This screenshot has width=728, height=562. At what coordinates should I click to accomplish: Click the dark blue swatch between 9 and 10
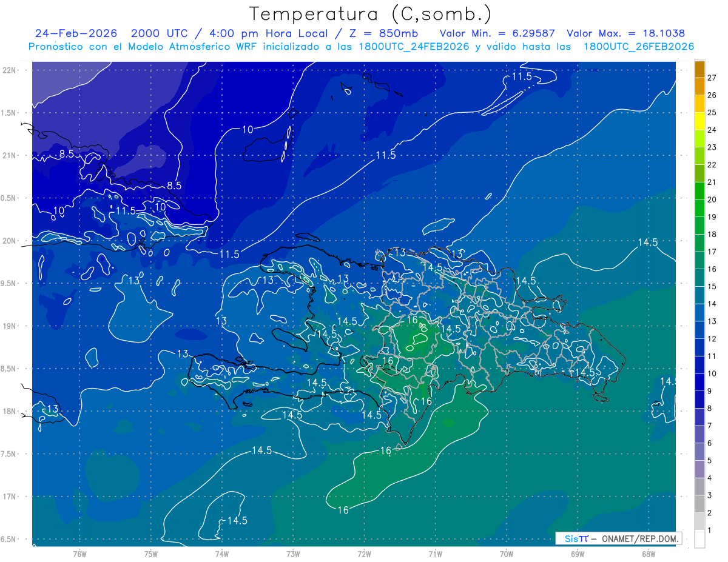pos(699,382)
